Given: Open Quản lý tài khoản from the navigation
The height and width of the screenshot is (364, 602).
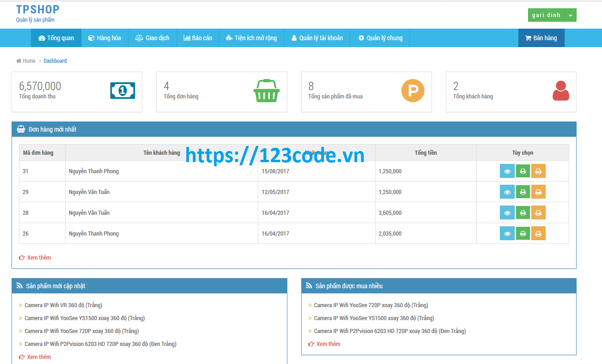Looking at the screenshot, I should click(x=317, y=38).
